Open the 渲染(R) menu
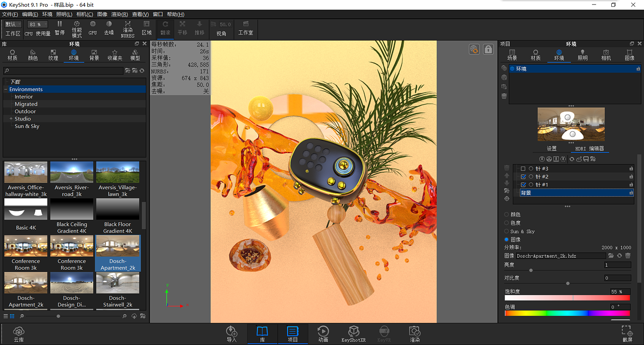This screenshot has width=644, height=345. pos(120,14)
